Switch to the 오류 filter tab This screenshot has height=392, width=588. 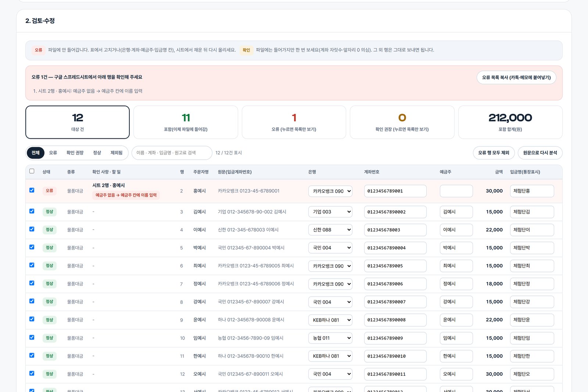[53, 153]
